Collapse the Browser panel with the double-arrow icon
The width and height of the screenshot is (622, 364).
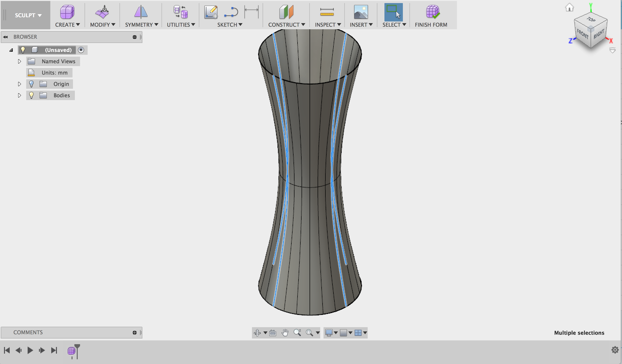[x=5, y=37]
